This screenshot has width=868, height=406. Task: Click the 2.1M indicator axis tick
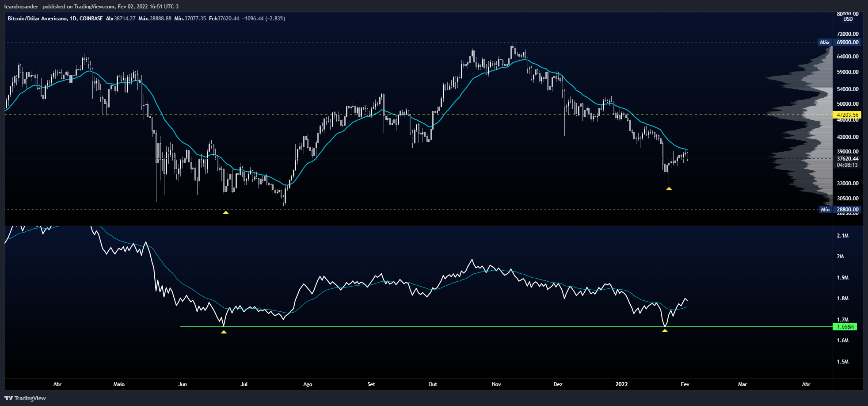pyautogui.click(x=843, y=236)
